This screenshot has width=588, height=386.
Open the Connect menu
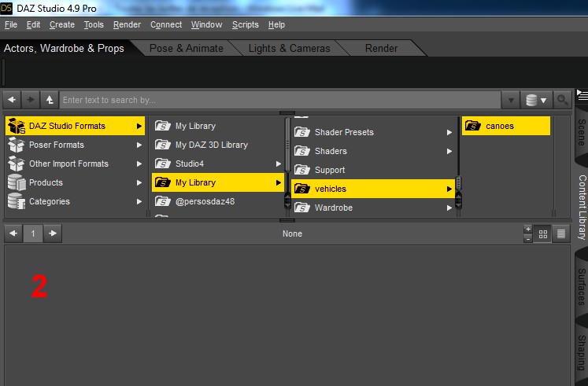tap(166, 24)
